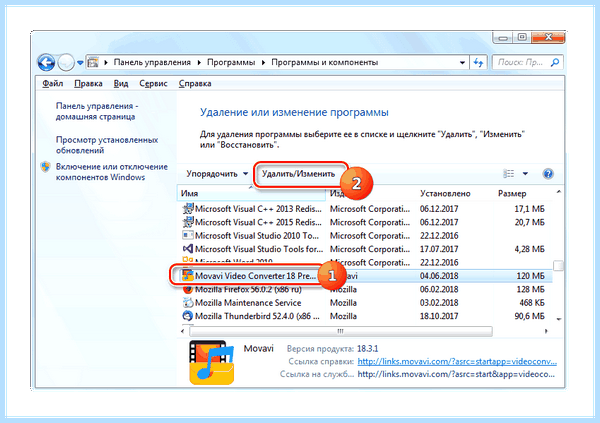Select Программы breadcrumb in address bar

tap(231, 62)
